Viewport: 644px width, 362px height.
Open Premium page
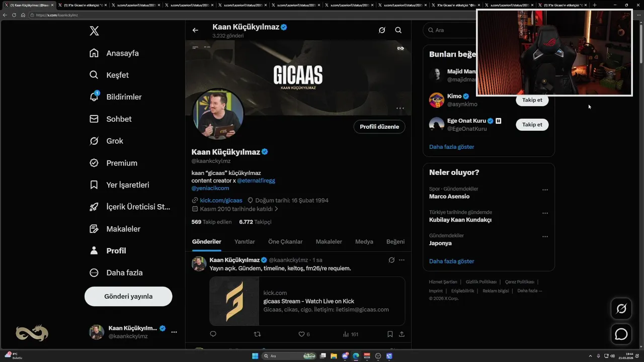click(x=113, y=163)
